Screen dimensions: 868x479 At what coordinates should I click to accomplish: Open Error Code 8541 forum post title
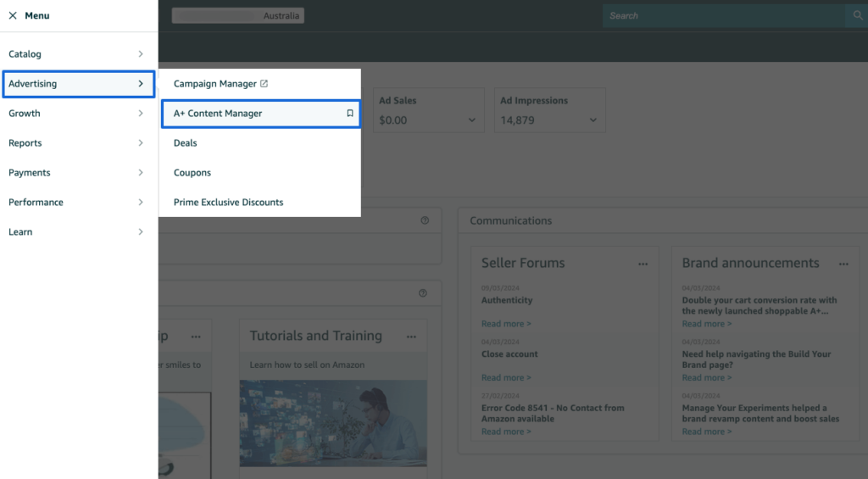[553, 413]
